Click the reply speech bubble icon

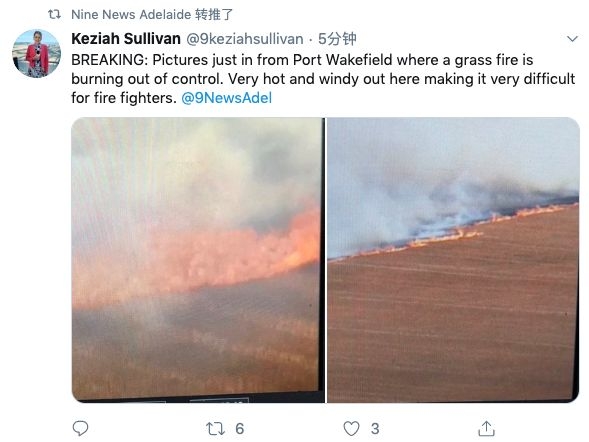(x=80, y=428)
